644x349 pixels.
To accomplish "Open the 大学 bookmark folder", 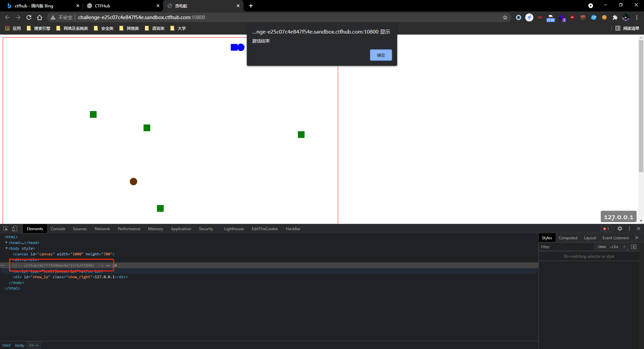I will pyautogui.click(x=178, y=29).
